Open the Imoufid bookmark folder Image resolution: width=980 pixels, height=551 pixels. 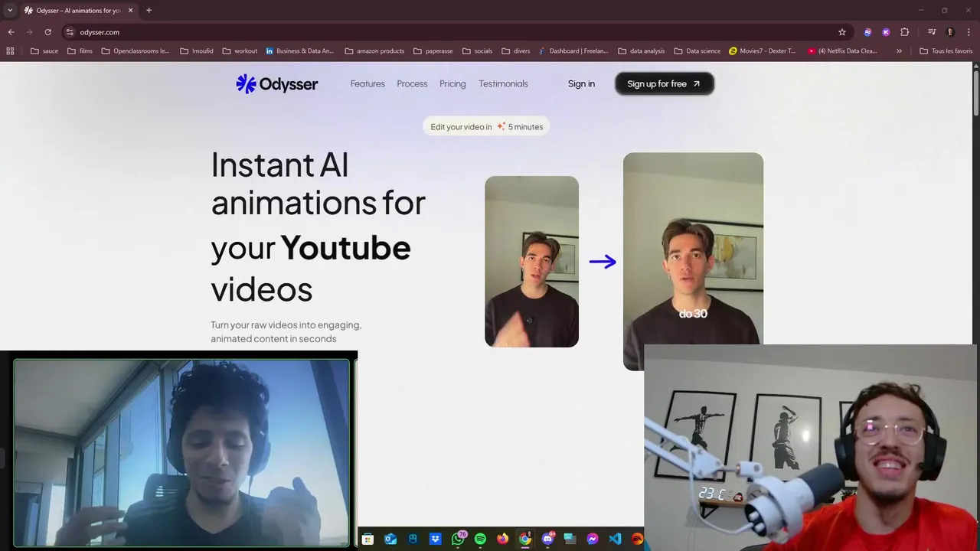click(197, 51)
